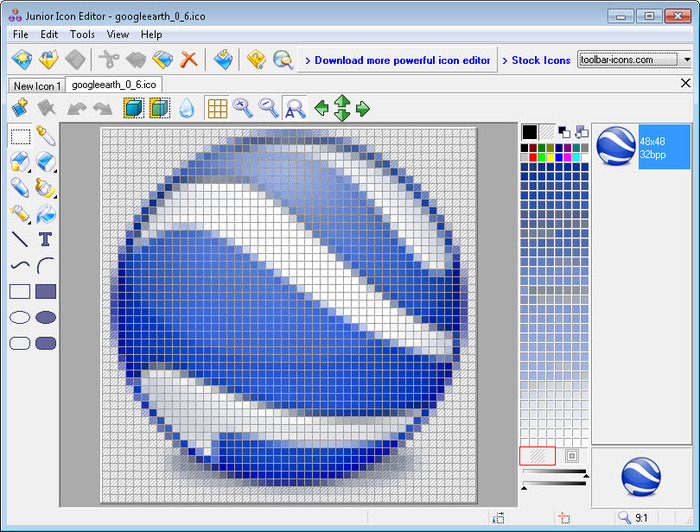Select the empty ellipse tool
700x532 pixels.
[x=20, y=317]
